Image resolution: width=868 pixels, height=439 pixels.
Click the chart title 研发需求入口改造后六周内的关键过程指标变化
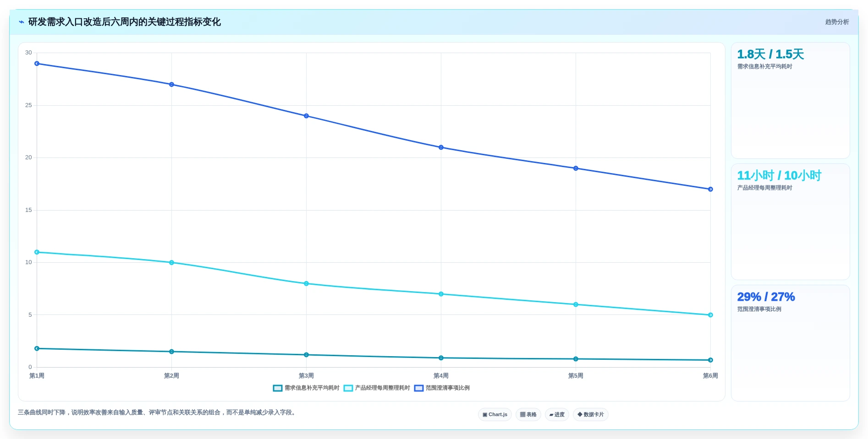click(x=124, y=22)
